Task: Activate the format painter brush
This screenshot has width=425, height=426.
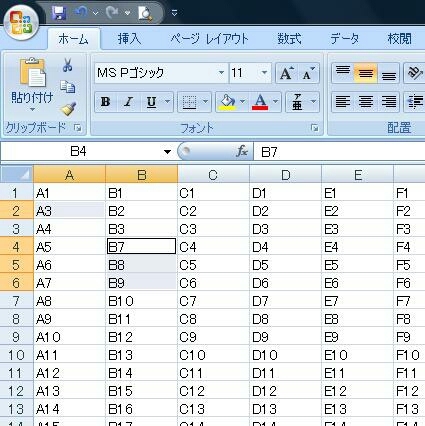Action: coord(68,109)
